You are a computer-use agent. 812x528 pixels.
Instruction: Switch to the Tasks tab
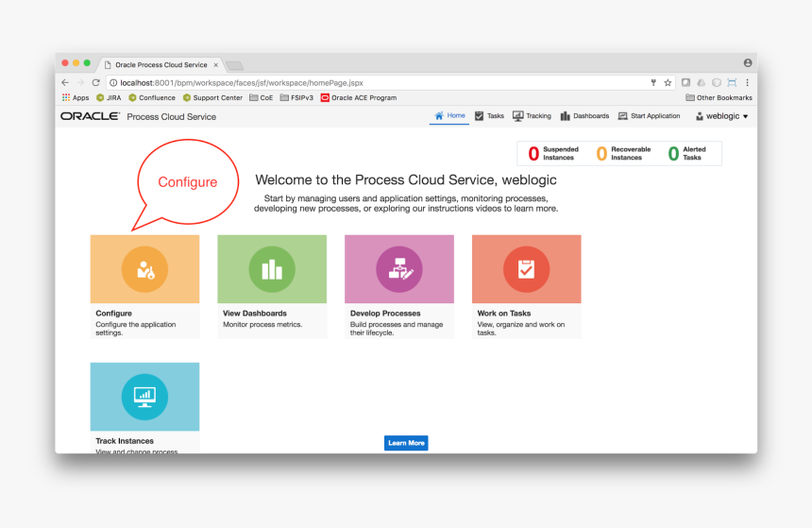coord(489,115)
